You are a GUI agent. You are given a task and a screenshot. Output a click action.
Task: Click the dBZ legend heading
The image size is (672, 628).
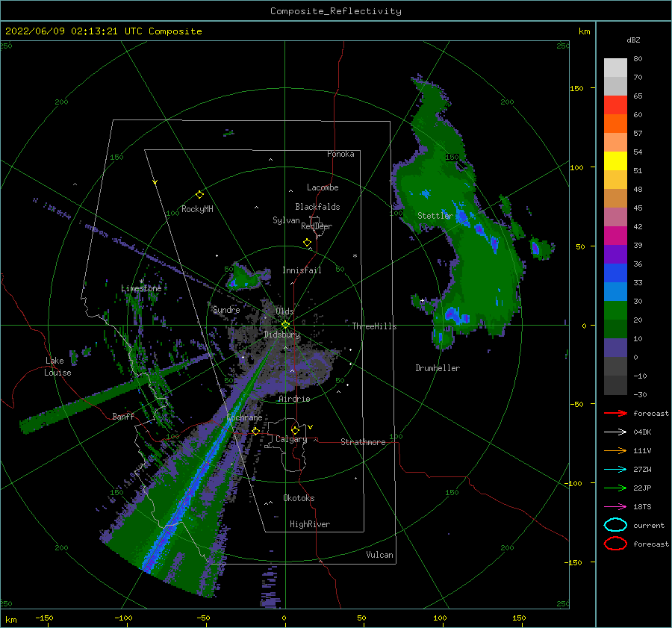click(633, 40)
